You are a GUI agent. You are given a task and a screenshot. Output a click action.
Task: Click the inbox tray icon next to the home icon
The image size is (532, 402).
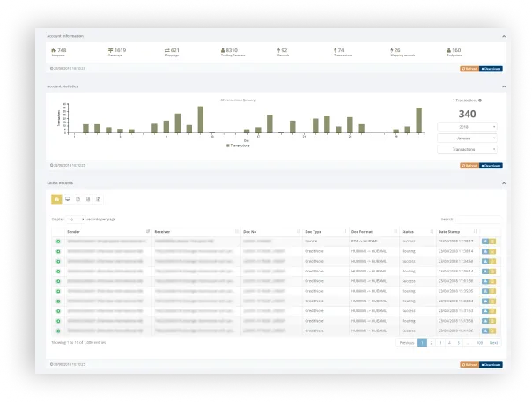point(68,199)
